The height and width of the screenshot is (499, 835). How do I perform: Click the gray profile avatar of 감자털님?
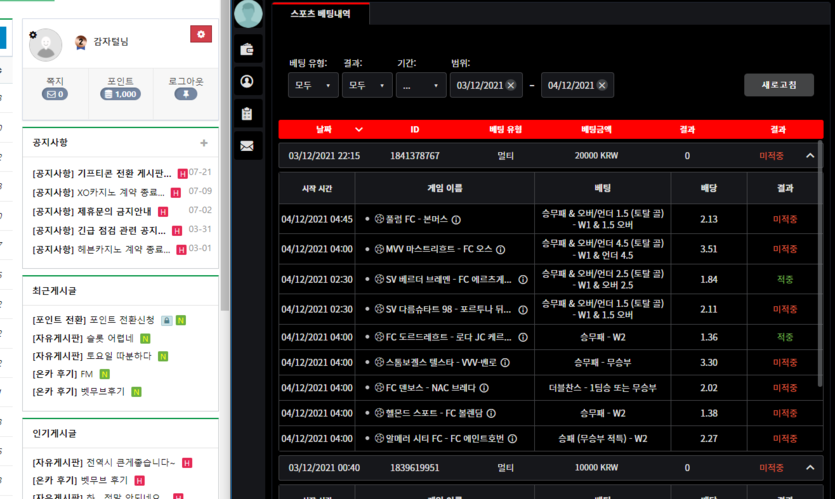[x=46, y=45]
